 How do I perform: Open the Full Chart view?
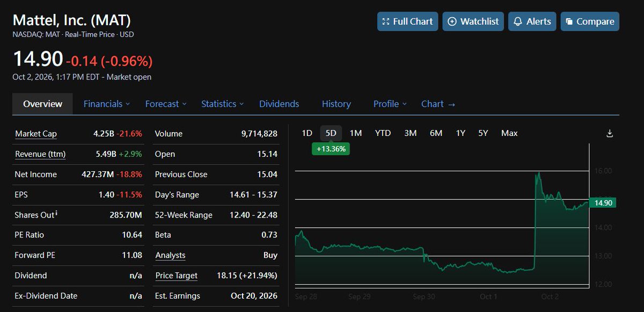pyautogui.click(x=407, y=21)
